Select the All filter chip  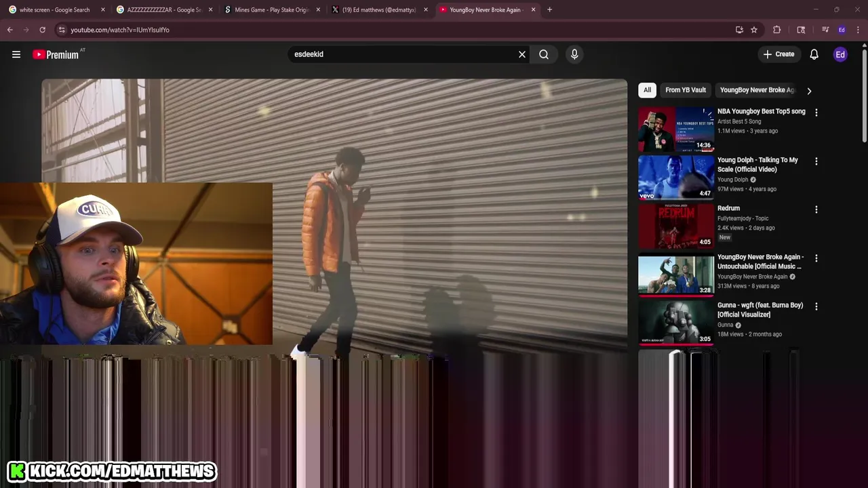(x=647, y=89)
